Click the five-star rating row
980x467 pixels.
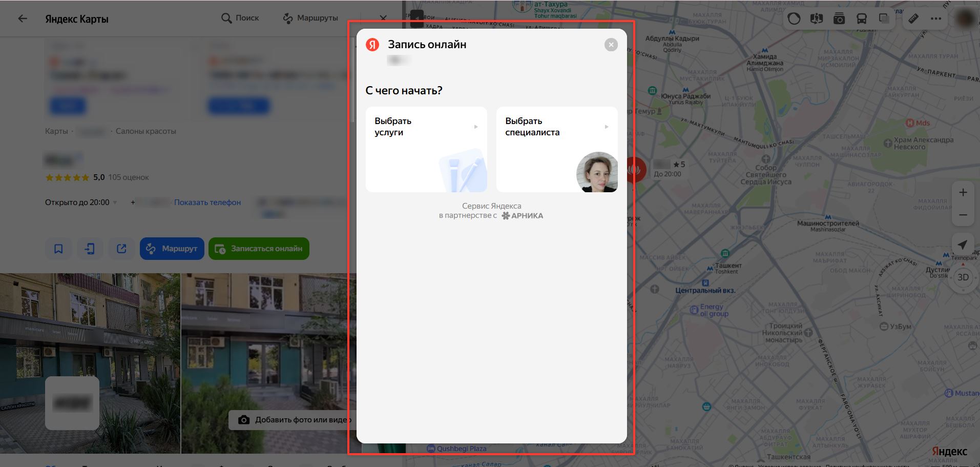pyautogui.click(x=67, y=177)
